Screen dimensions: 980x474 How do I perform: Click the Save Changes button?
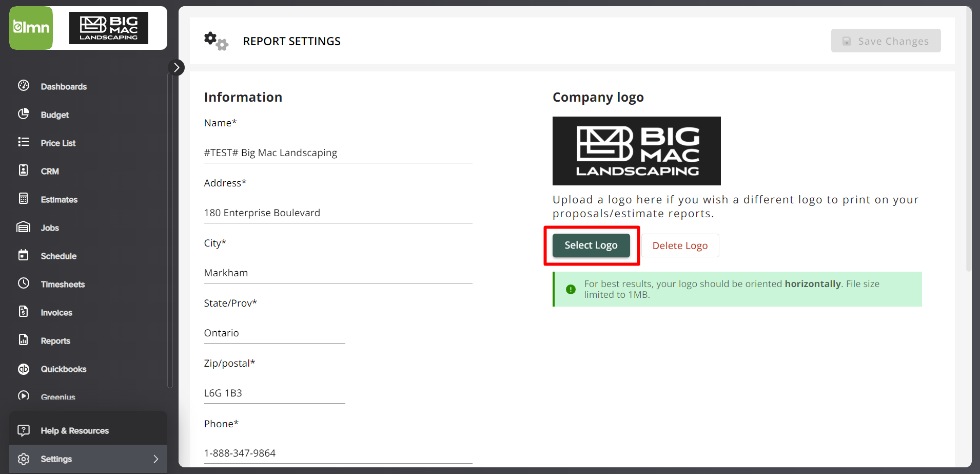coord(886,41)
